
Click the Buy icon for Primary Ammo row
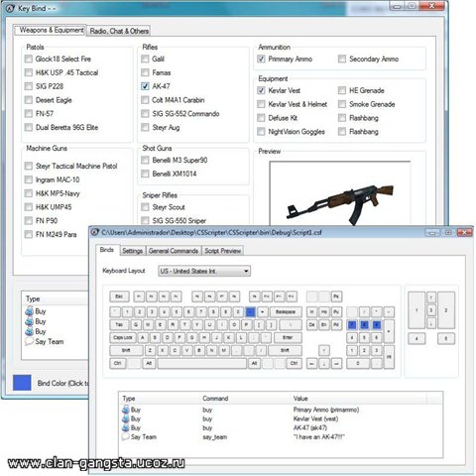pyautogui.click(x=126, y=410)
